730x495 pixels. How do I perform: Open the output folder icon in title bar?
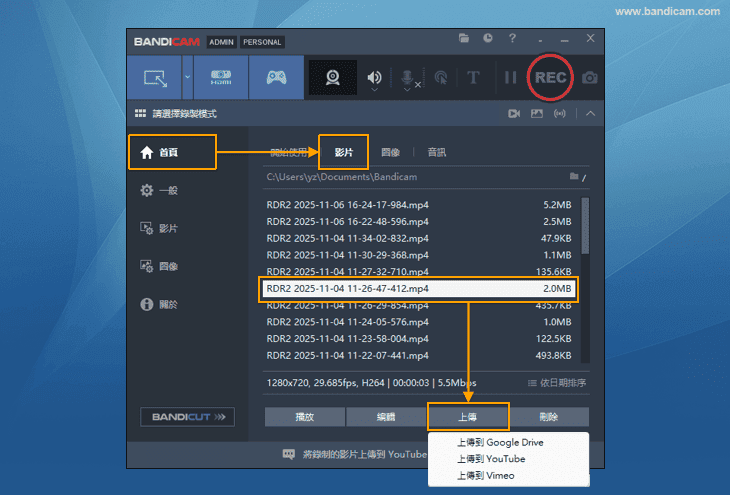point(464,38)
